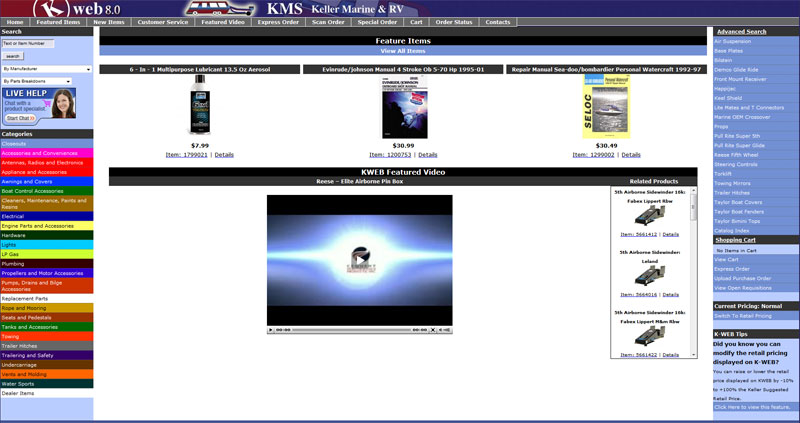Screen dimensions: 800x423
Task: Open the Order Status menu tab
Action: 454,22
